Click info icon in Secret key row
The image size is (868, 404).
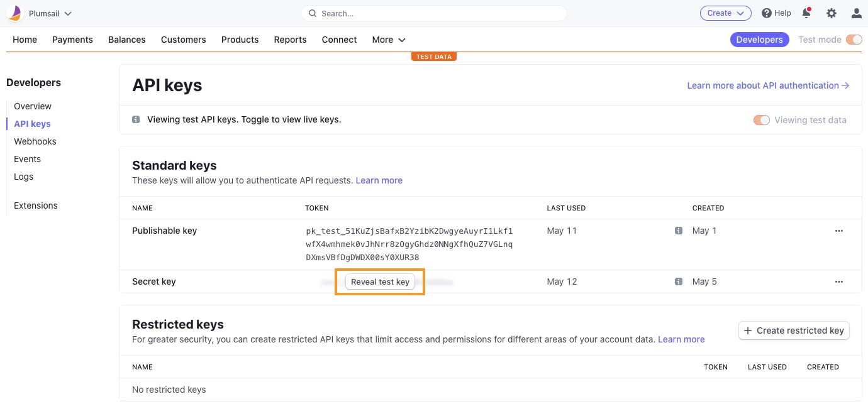pyautogui.click(x=679, y=281)
